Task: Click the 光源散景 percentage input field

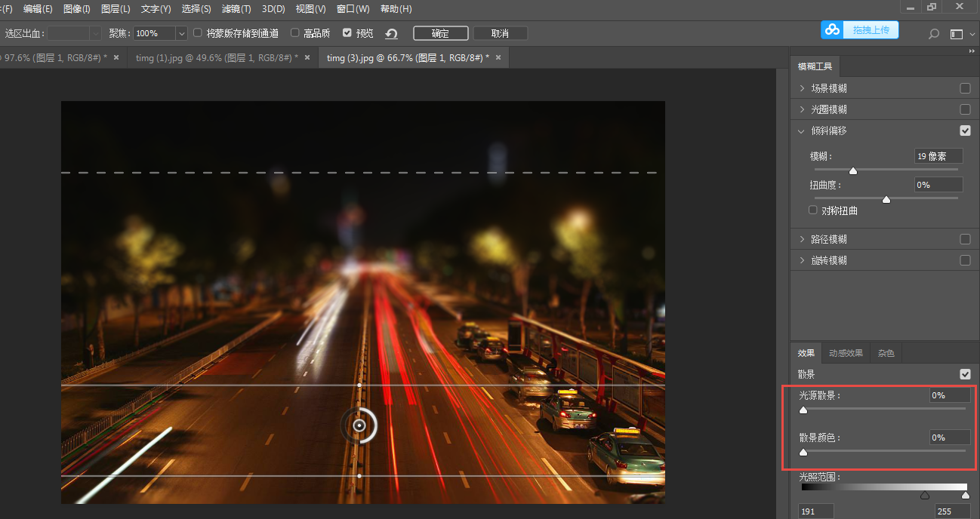Action: 949,395
